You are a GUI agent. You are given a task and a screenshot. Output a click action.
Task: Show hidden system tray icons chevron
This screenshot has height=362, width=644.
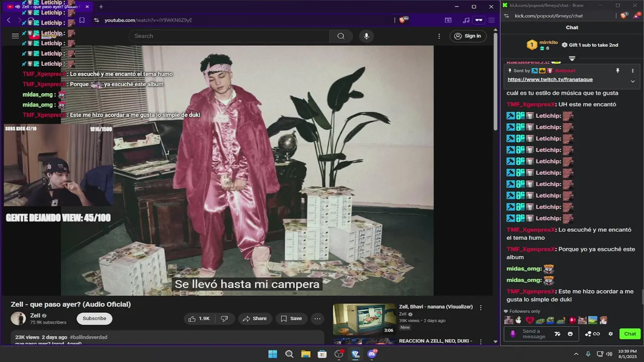[x=576, y=354]
